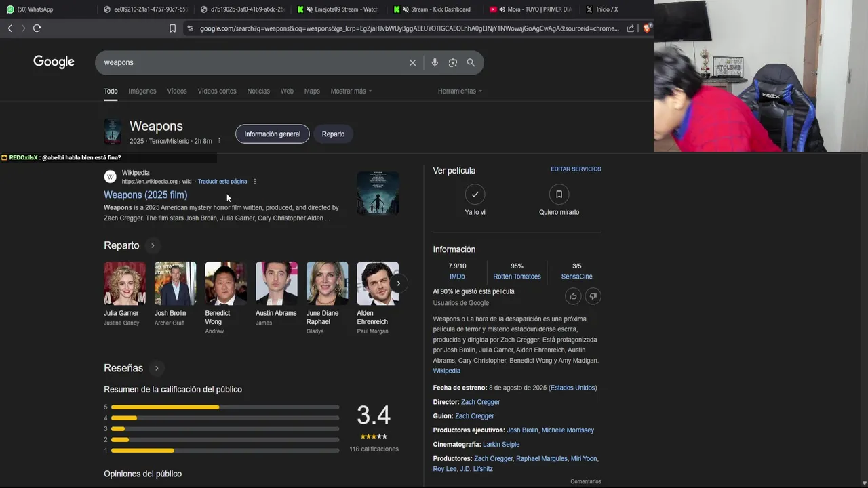Click Michelle Morrissey producer link
The image size is (868, 488).
click(x=568, y=430)
